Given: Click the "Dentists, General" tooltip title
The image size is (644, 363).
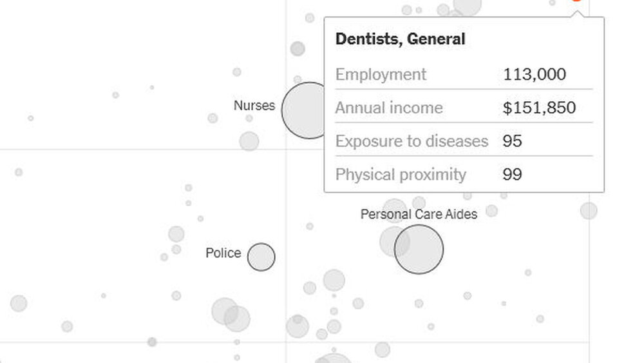Looking at the screenshot, I should [400, 39].
